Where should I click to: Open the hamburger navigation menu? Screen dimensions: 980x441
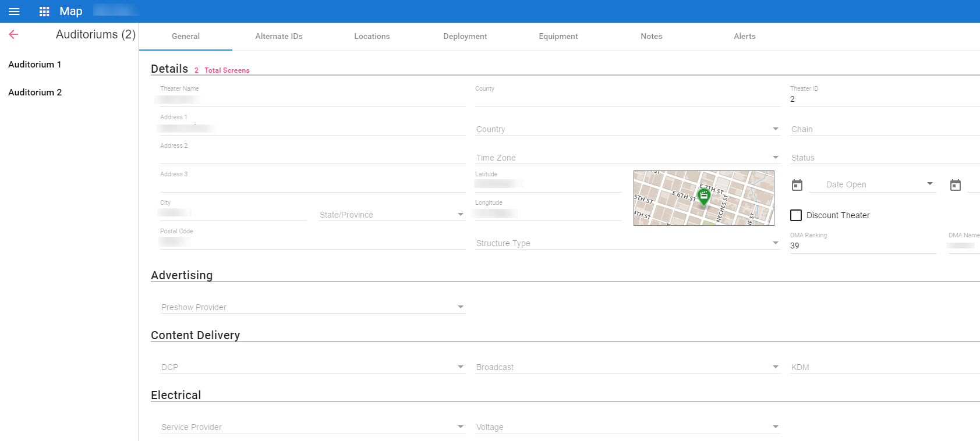click(x=14, y=12)
